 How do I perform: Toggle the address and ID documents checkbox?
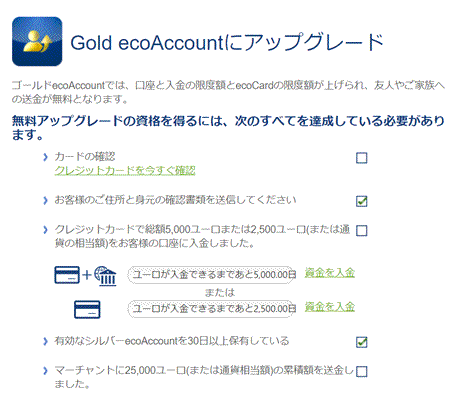(362, 201)
